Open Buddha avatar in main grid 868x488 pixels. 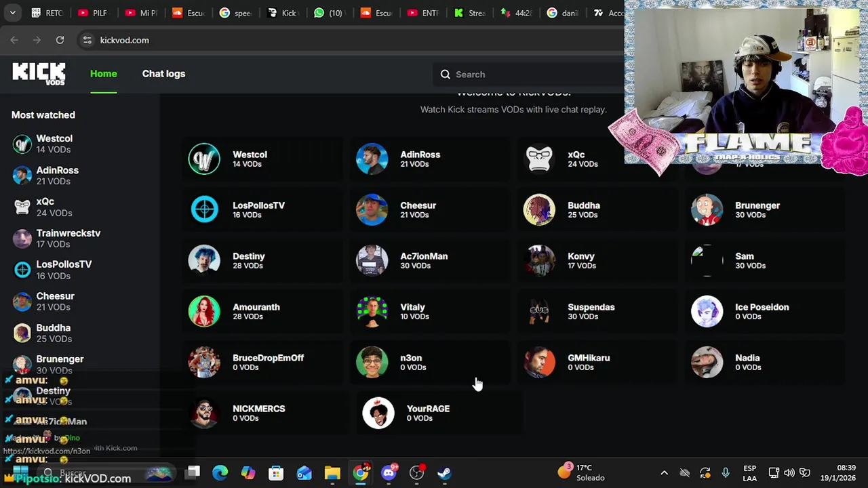[x=539, y=209]
